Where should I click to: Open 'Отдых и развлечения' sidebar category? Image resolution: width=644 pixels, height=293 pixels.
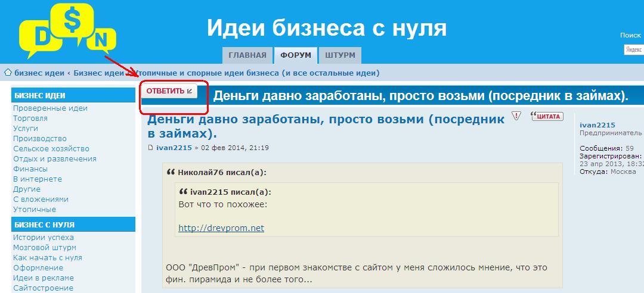click(55, 159)
